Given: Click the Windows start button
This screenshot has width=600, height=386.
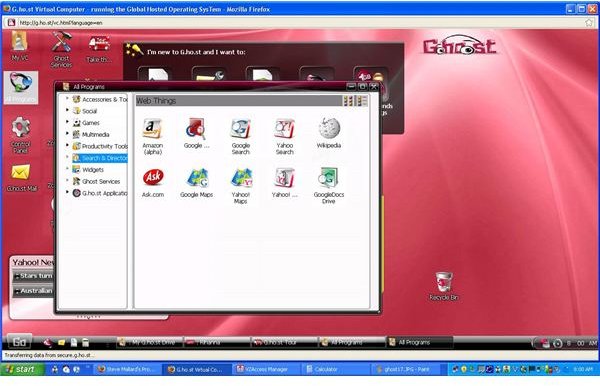Looking at the screenshot, I should 23,369.
